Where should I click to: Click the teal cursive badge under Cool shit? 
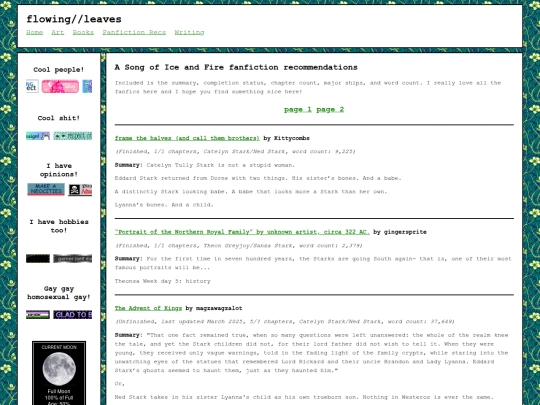pos(38,136)
